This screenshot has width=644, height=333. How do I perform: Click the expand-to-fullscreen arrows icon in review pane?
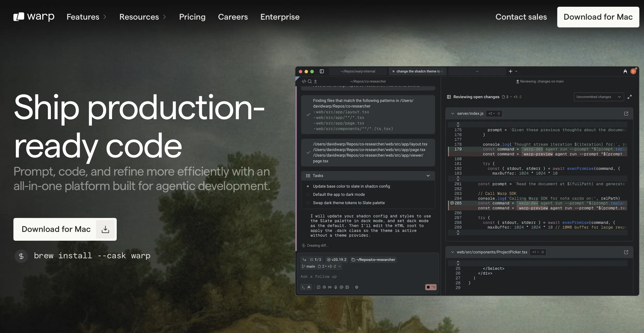(x=630, y=97)
